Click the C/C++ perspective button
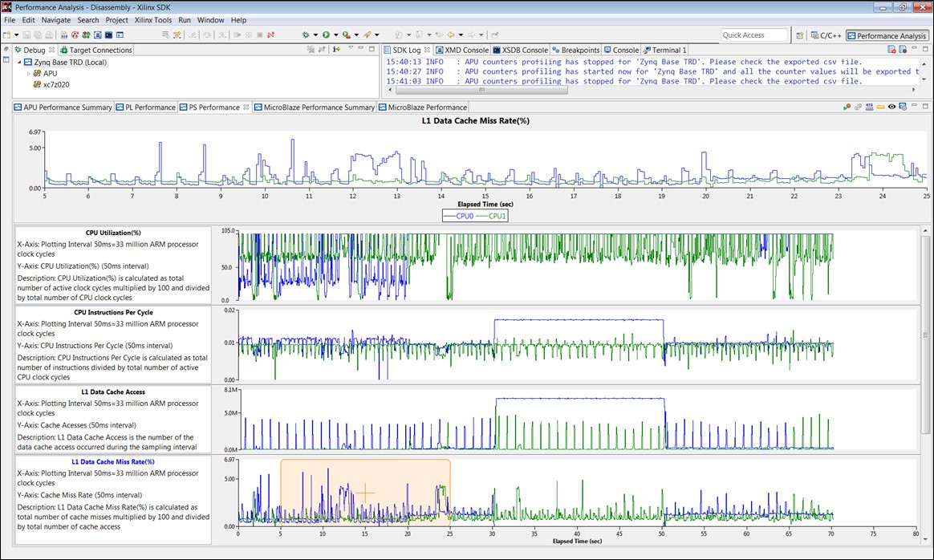This screenshot has width=934, height=560. tap(826, 36)
